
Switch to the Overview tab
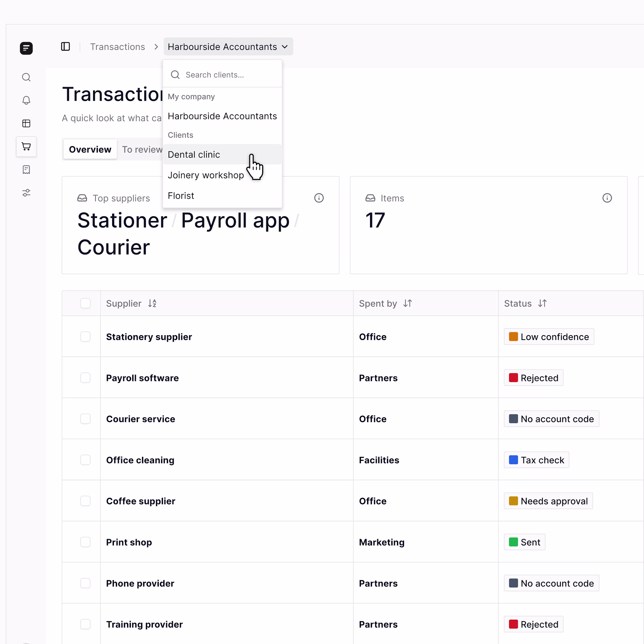click(90, 149)
